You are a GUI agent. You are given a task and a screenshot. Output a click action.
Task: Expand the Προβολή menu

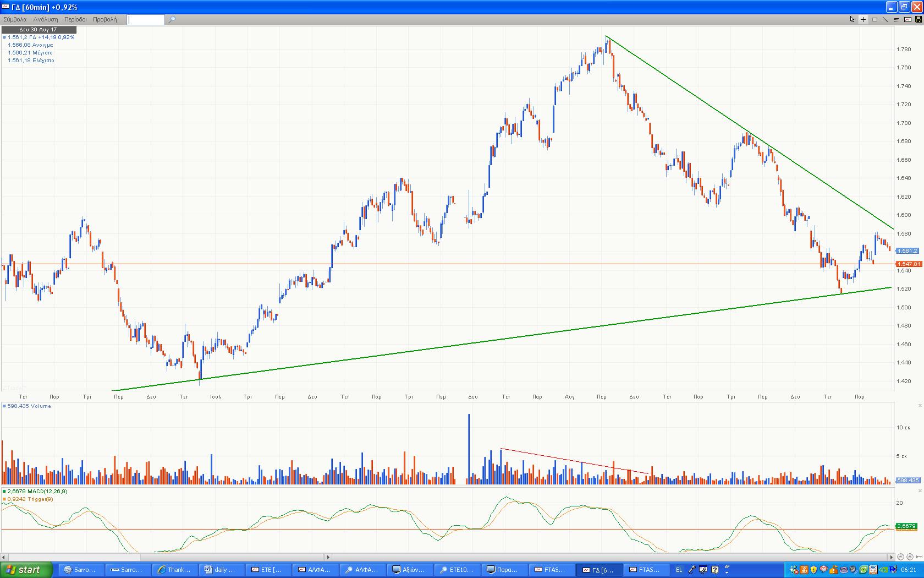point(105,19)
